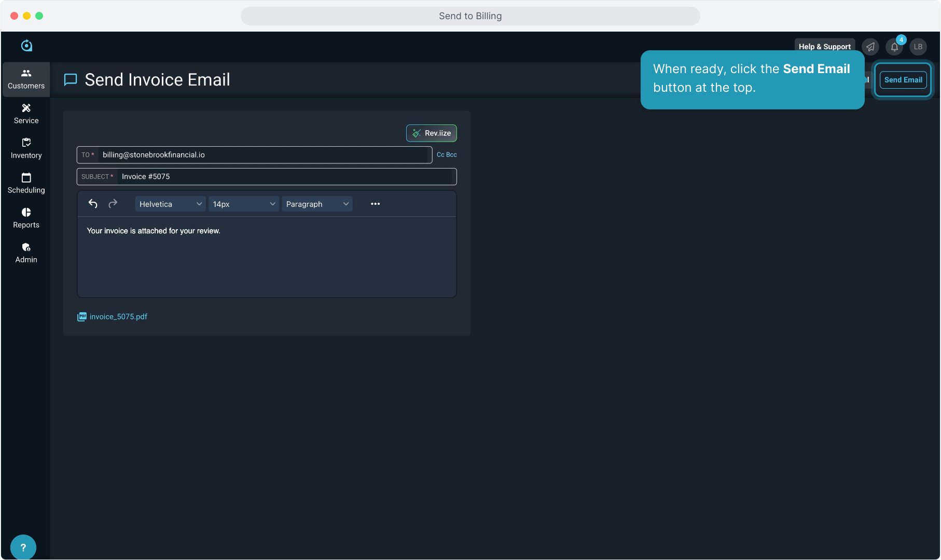This screenshot has width=941, height=560.
Task: Open the LB user avatar menu
Action: (x=918, y=47)
